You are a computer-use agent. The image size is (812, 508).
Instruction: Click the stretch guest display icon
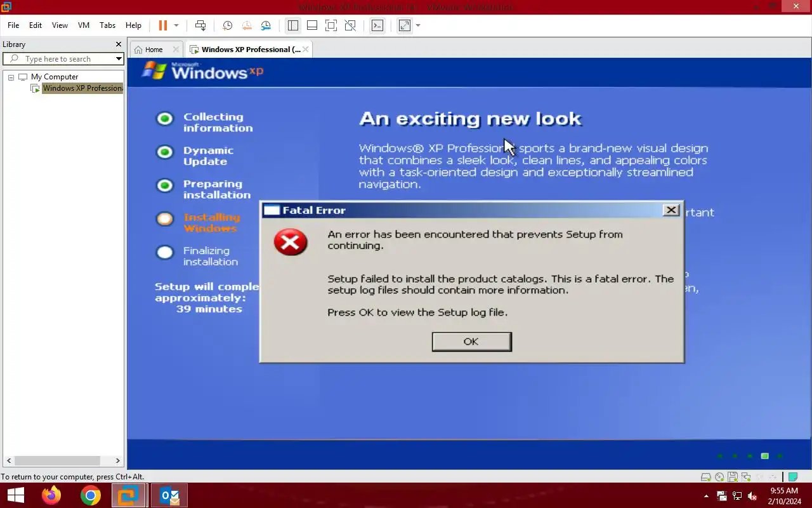404,25
